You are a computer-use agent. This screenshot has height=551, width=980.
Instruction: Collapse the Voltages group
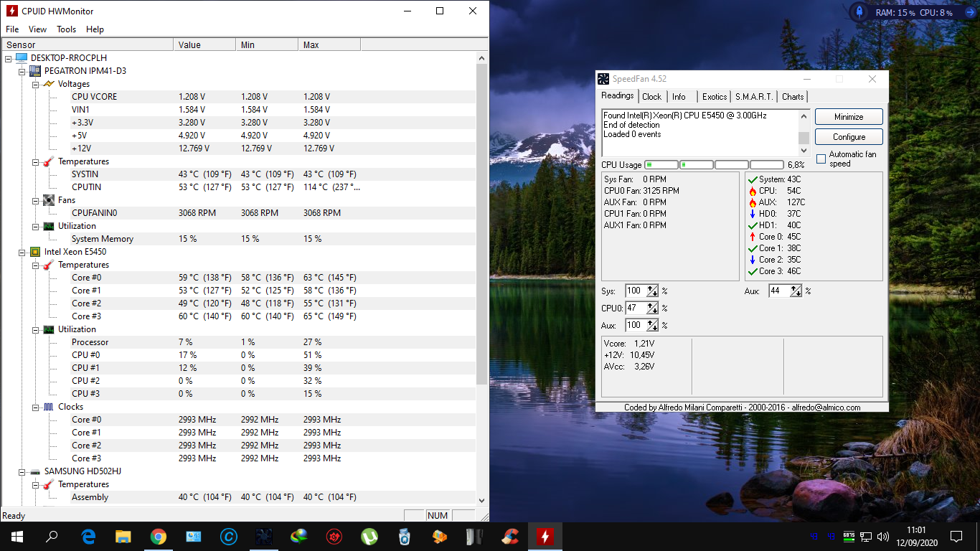pos(36,84)
